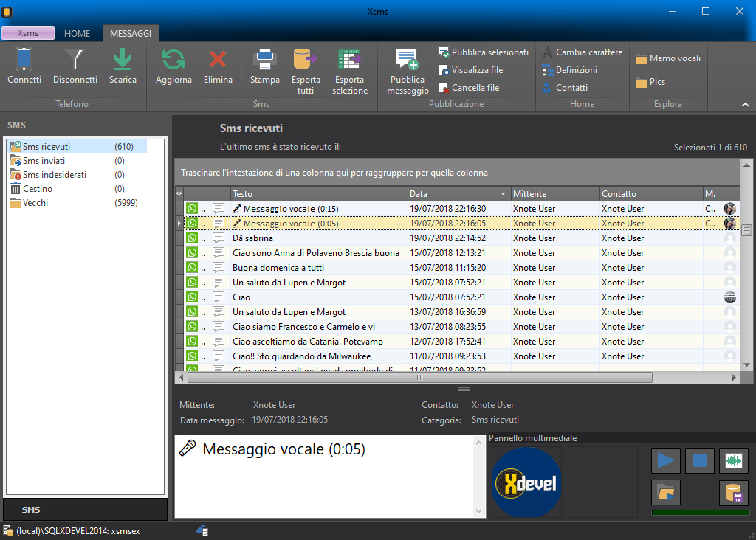Select row 'Buona domenica a tutti'

tap(457, 267)
